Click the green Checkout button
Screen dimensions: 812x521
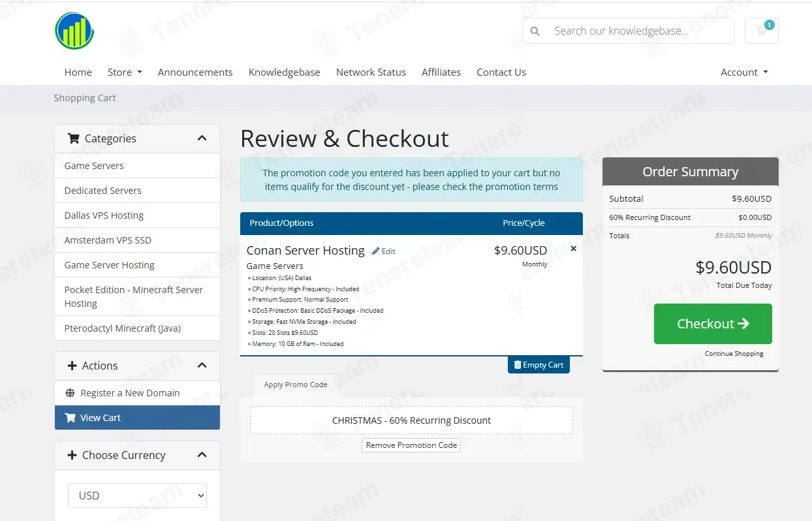tap(713, 324)
